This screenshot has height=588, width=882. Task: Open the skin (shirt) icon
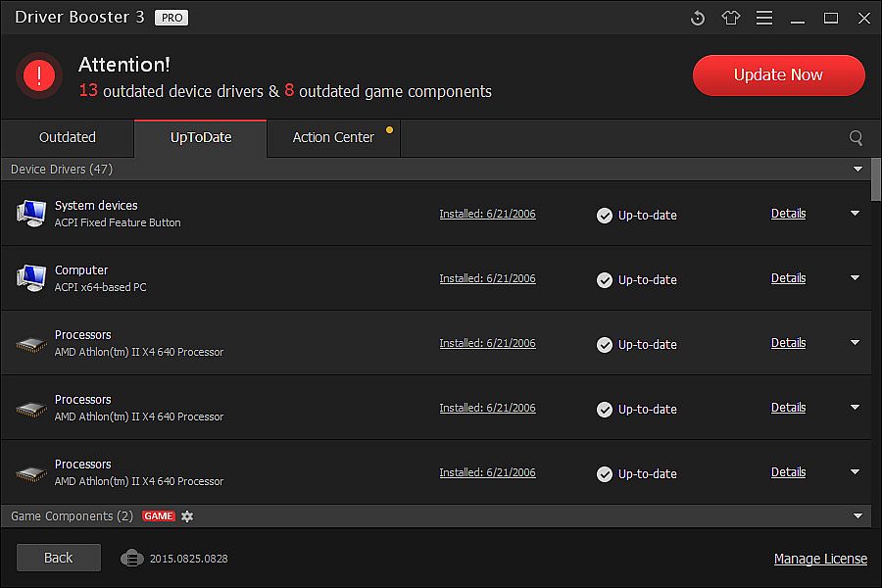(731, 18)
